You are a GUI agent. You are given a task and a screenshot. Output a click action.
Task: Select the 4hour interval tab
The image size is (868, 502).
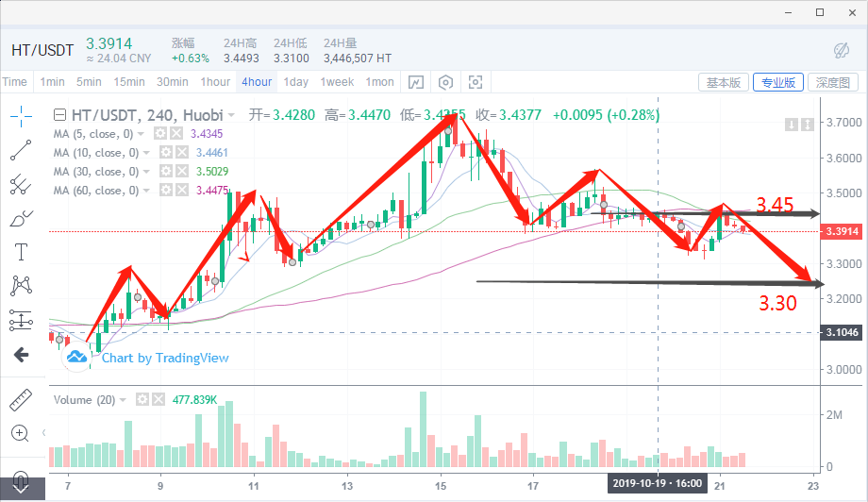(x=257, y=82)
